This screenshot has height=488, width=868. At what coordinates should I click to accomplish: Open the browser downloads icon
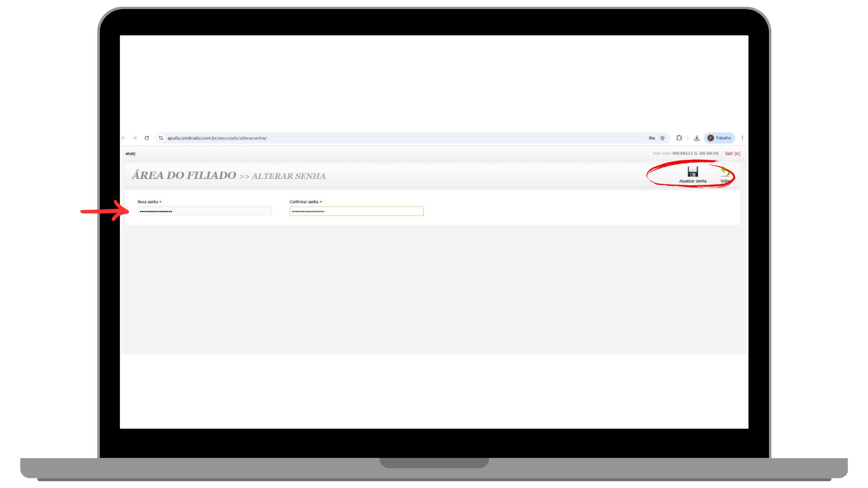point(697,138)
